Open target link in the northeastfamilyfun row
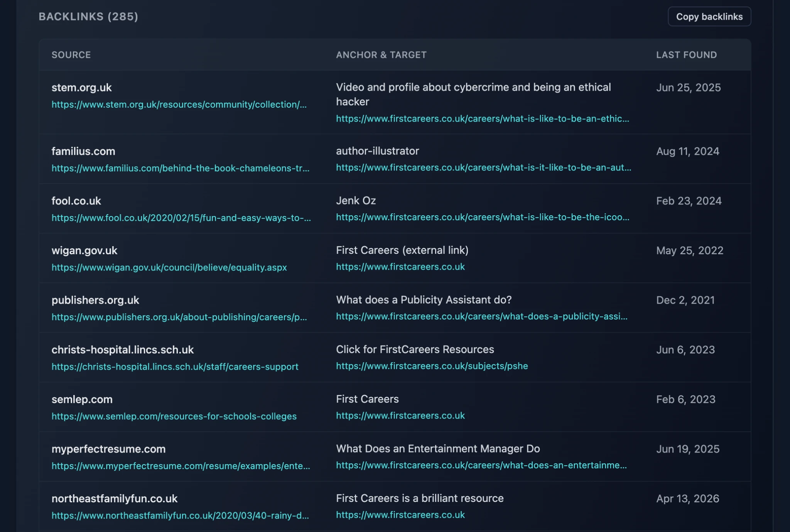The height and width of the screenshot is (532, 790). coord(400,515)
